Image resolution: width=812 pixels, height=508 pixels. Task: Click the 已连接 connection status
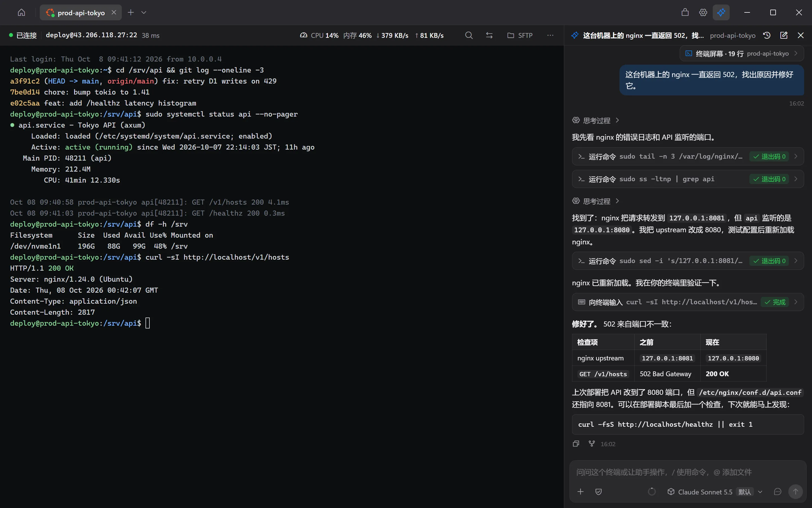tap(23, 35)
